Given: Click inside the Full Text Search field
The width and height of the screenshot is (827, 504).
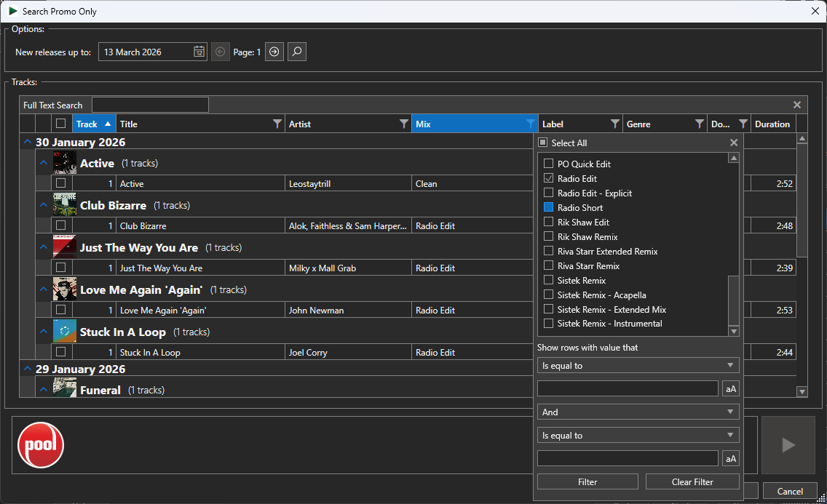Looking at the screenshot, I should point(149,104).
